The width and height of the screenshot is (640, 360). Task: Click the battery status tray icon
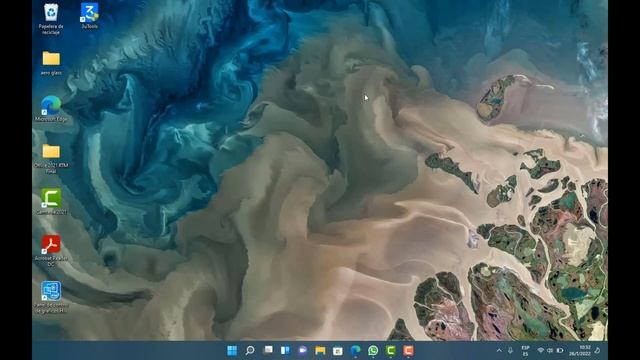pyautogui.click(x=560, y=351)
